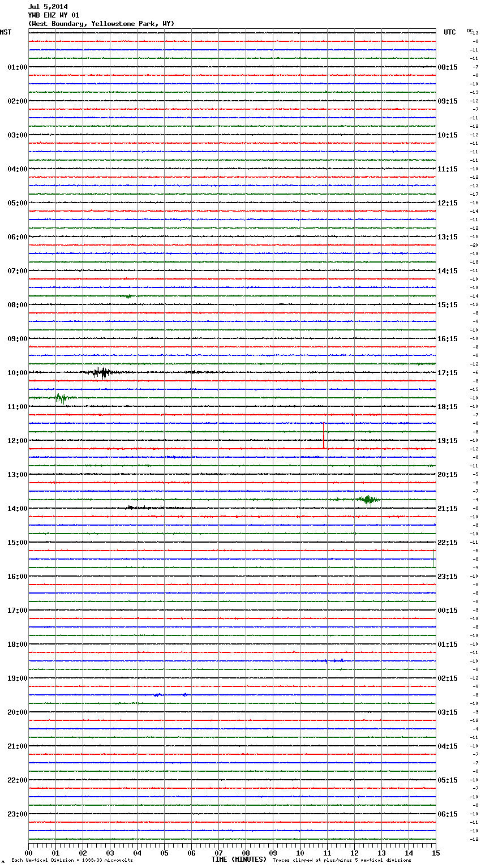Click the 'UTC' column header
481x868 pixels.
(449, 32)
